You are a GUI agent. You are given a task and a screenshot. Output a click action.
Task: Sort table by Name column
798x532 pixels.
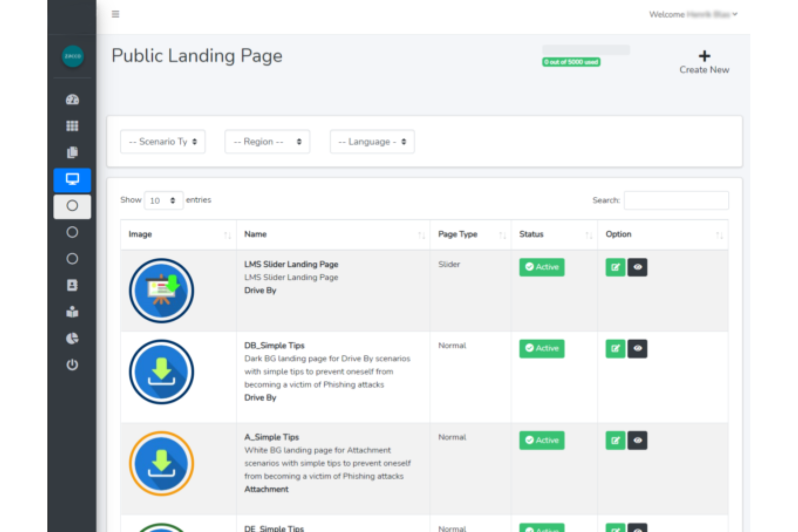tap(333, 234)
